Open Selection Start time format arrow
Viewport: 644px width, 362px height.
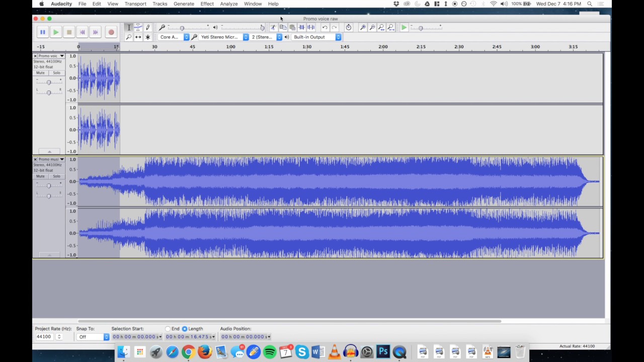click(160, 337)
